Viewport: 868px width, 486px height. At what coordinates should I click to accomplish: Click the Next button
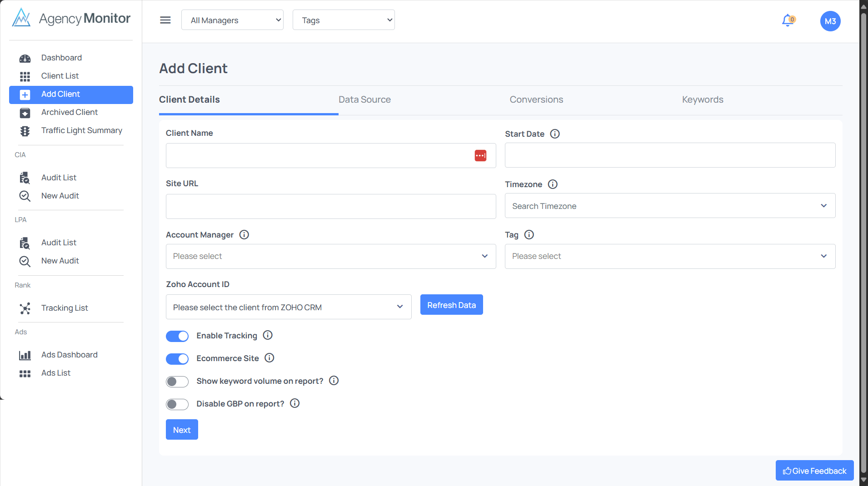coord(182,430)
